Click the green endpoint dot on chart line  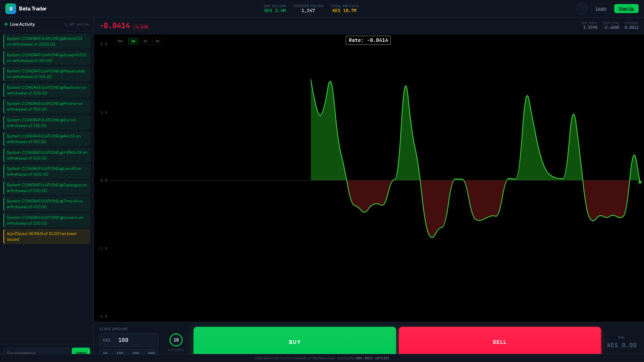coord(640,182)
